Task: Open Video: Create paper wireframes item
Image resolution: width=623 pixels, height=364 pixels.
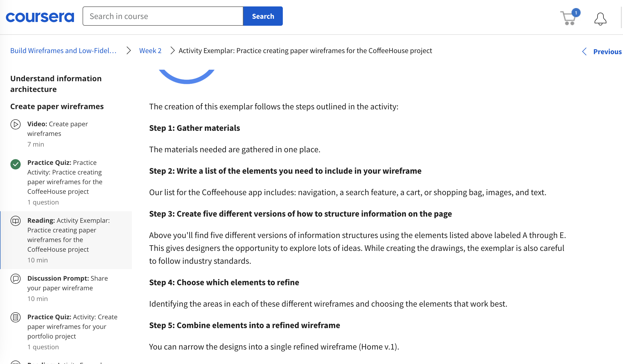Action: (x=57, y=129)
